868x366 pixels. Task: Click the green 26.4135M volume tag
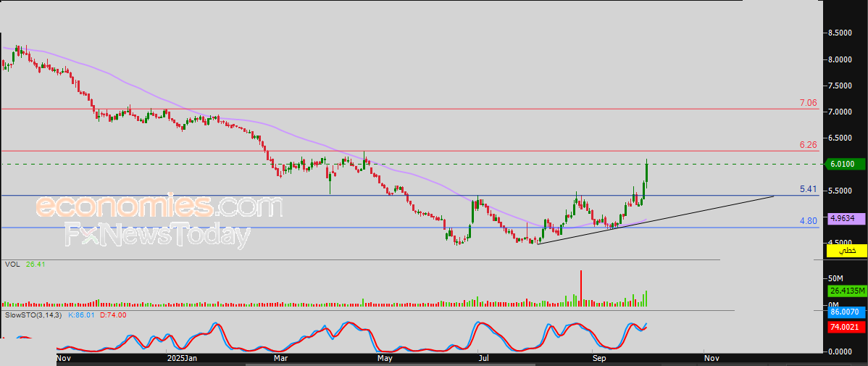pos(846,291)
